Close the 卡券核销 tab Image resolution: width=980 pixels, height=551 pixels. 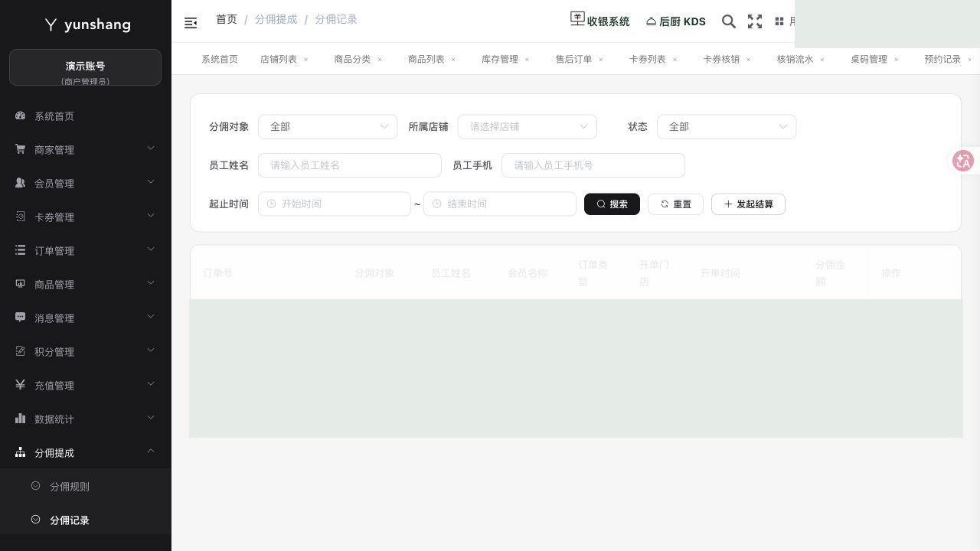tap(748, 59)
